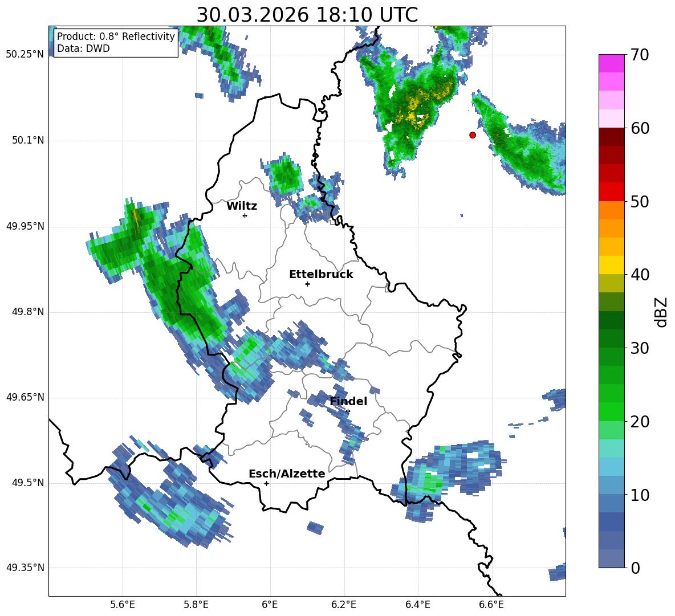
Task: Click the Ettelbruck cross marker
Action: (307, 284)
